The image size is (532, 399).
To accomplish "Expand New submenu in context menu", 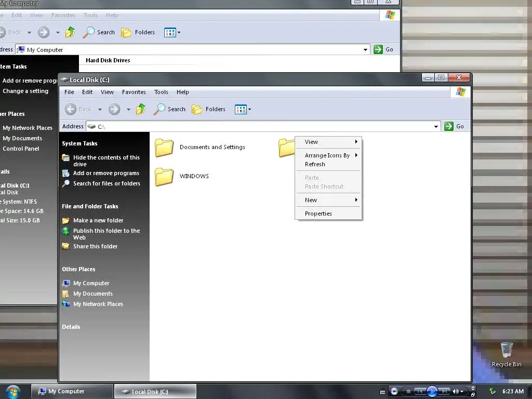I will pyautogui.click(x=328, y=200).
